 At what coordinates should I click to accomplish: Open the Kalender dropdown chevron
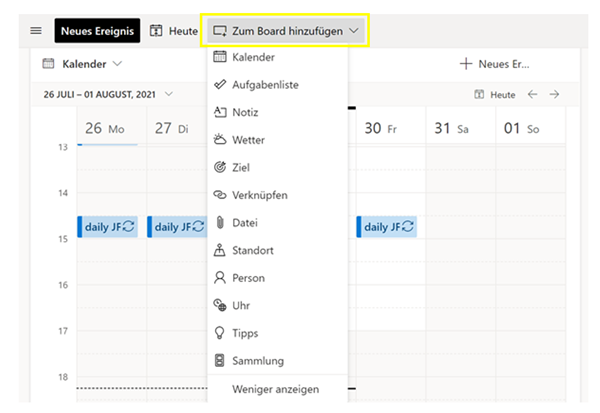pos(118,64)
